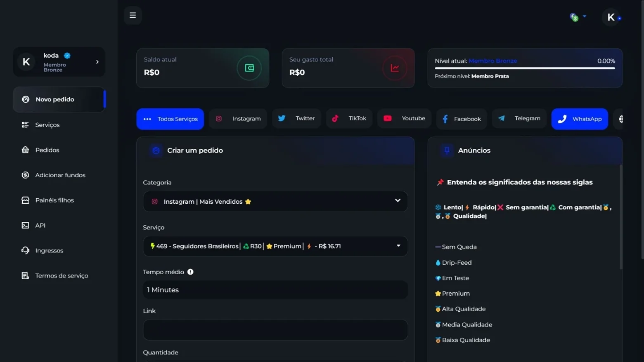This screenshot has width=644, height=362.
Task: Click the page vertical scrollbar
Action: click(x=642, y=129)
